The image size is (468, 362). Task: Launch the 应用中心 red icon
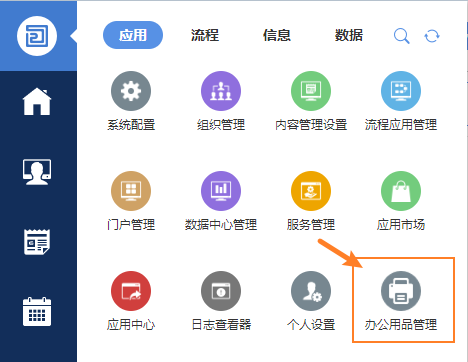point(131,291)
